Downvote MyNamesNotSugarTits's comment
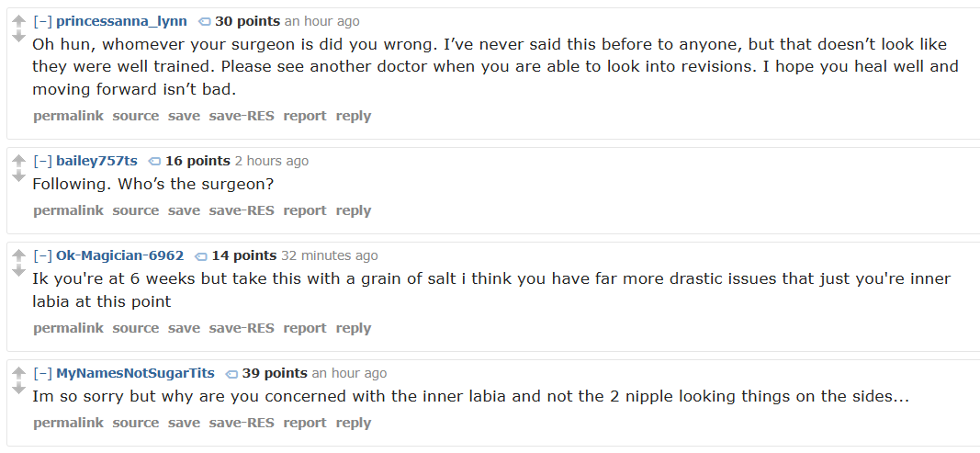The image size is (980, 453). [17, 389]
